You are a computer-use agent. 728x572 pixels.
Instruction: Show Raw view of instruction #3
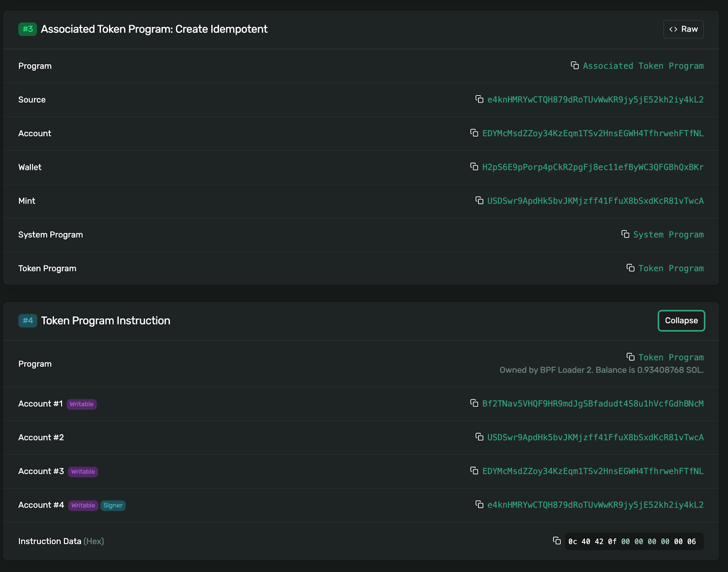pyautogui.click(x=683, y=29)
